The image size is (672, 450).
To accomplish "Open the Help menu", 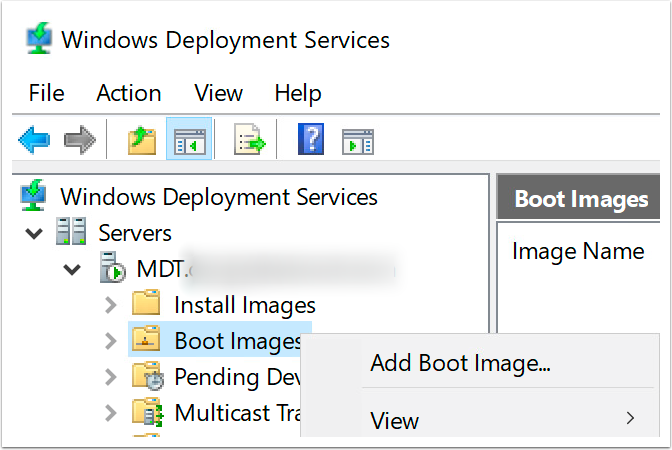I will pos(298,93).
